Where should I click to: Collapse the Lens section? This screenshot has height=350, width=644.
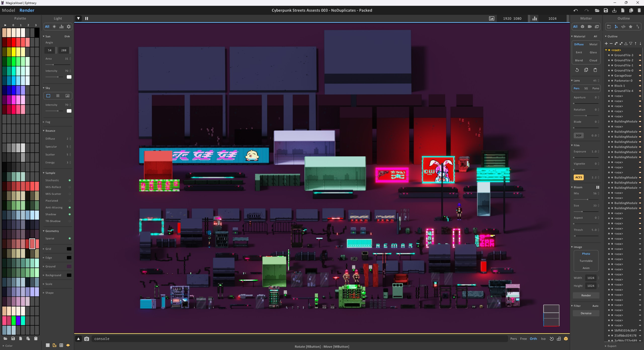[572, 81]
